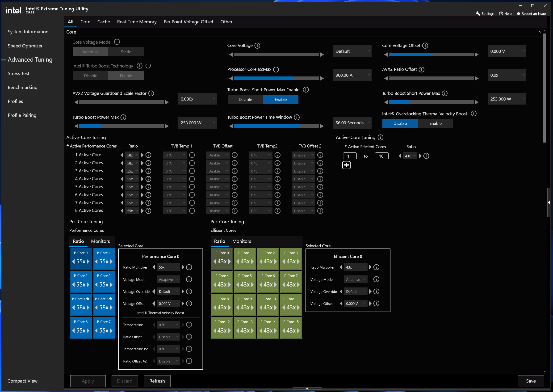Disable Intel Turbo Boost Technology
Viewport: 553px width, 392px height.
coord(91,76)
